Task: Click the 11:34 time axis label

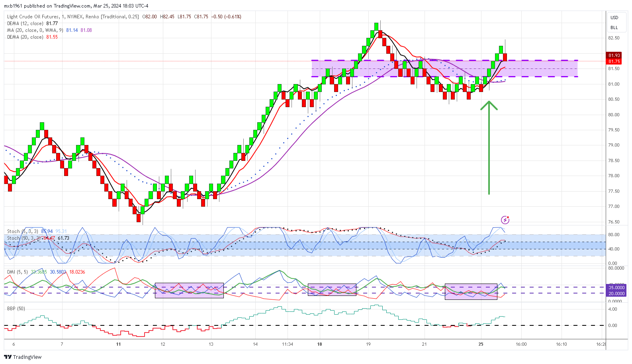Action: [288, 344]
